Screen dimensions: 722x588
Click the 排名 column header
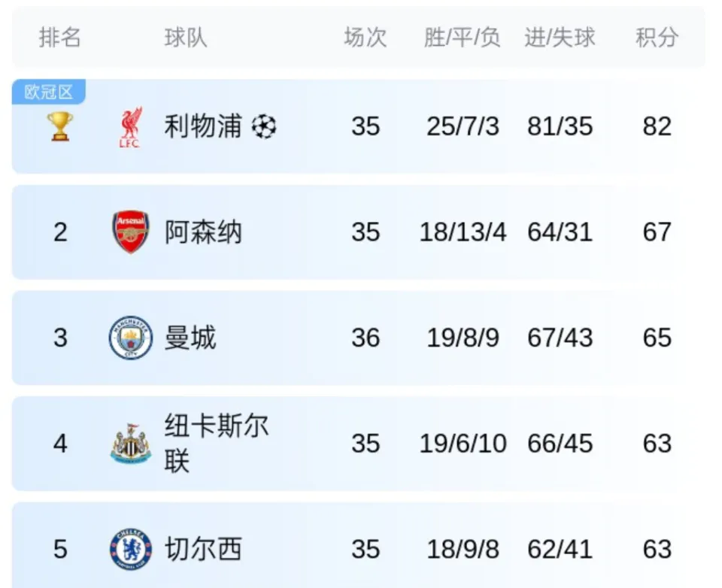[60, 38]
